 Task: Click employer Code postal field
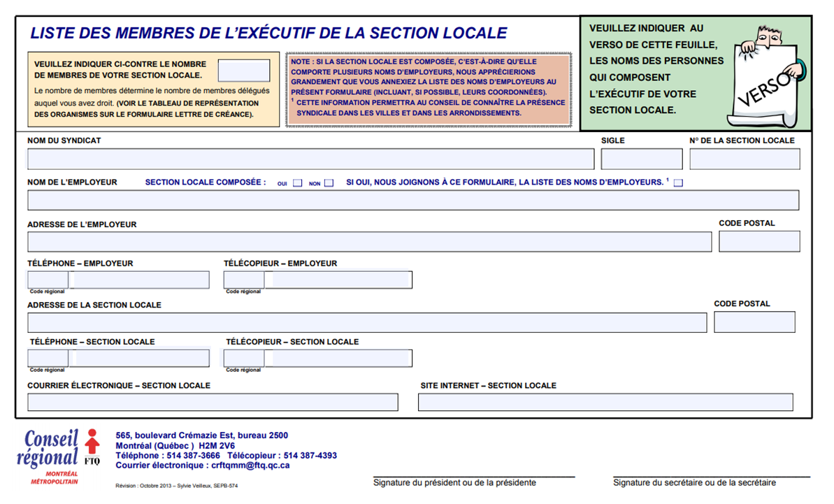click(758, 242)
